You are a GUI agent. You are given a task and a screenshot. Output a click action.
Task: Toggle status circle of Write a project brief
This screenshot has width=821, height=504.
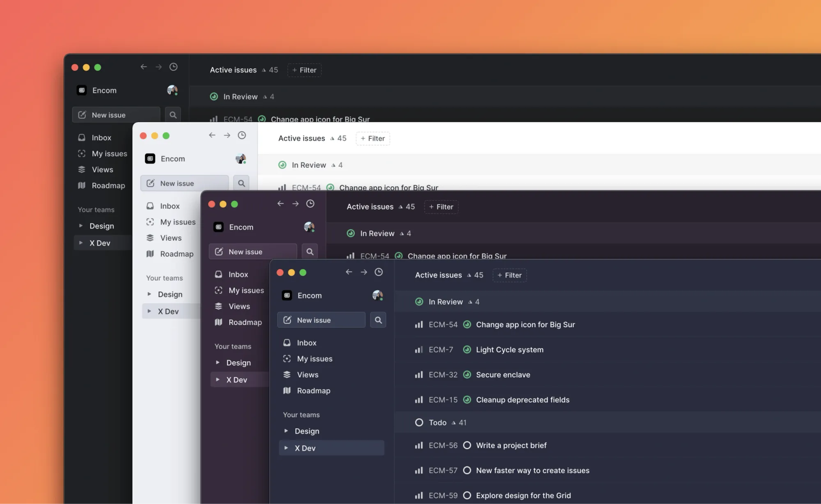coord(467,445)
